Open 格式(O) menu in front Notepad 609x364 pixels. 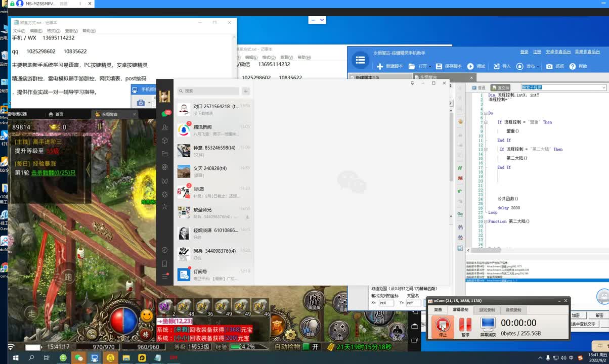54,31
